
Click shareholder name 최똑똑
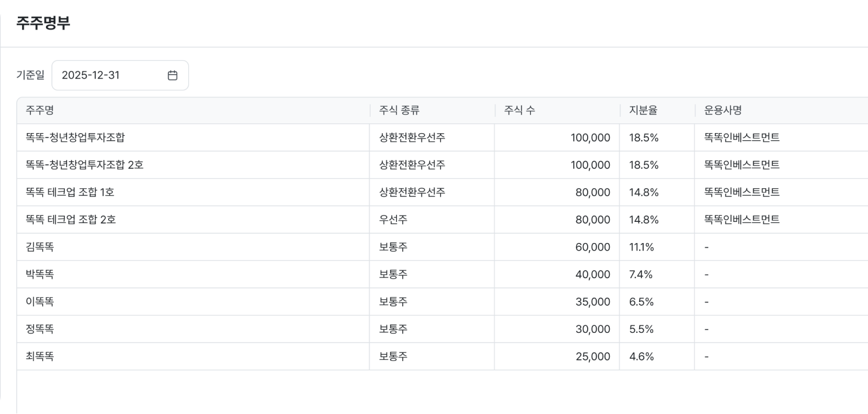40,357
